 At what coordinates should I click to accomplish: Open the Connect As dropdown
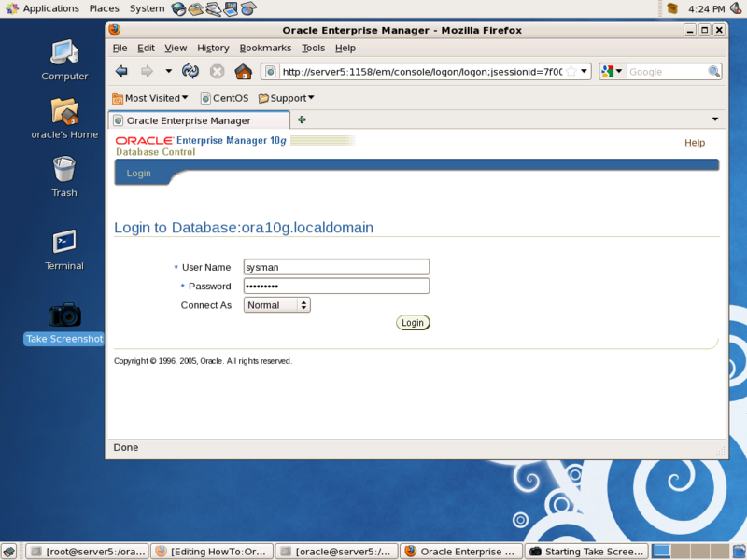[x=276, y=305]
